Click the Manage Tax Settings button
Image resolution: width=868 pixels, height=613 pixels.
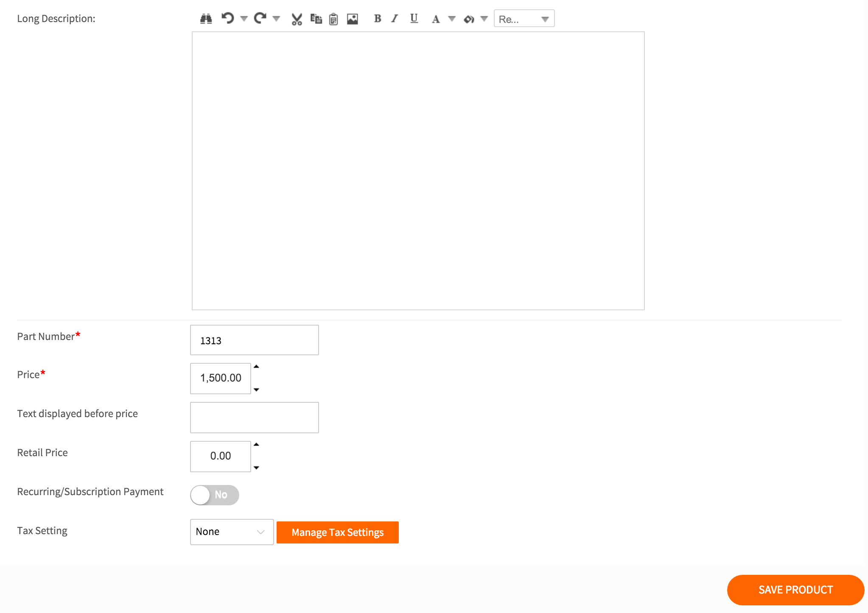tap(338, 532)
